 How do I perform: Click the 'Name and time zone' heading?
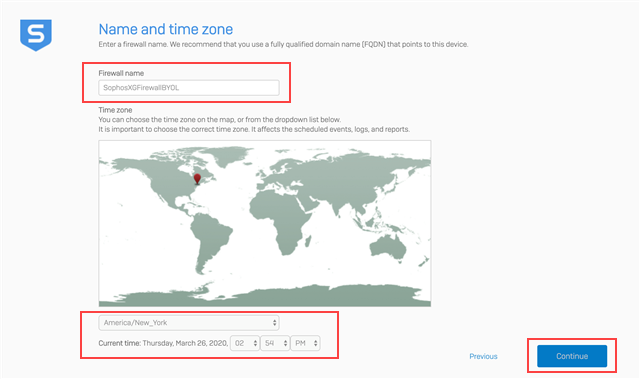(x=166, y=29)
